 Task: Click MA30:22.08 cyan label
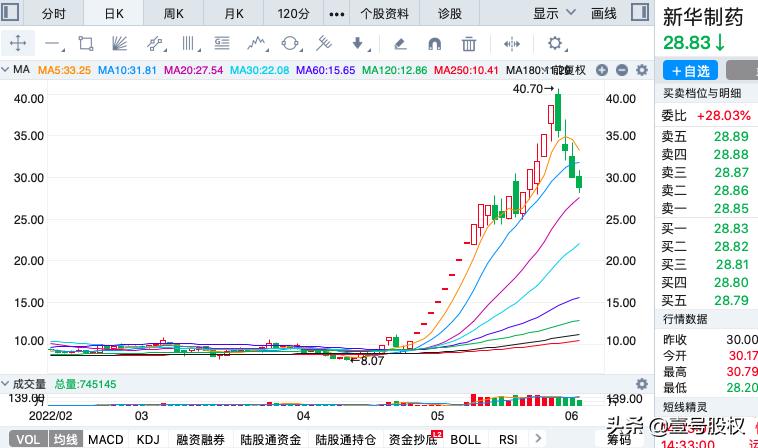pyautogui.click(x=259, y=71)
